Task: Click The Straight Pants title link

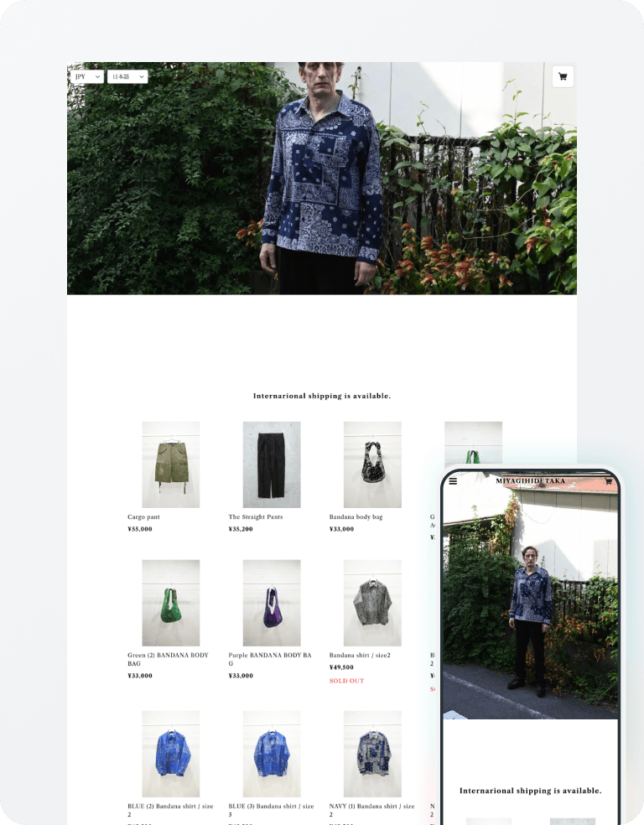Action: point(256,516)
